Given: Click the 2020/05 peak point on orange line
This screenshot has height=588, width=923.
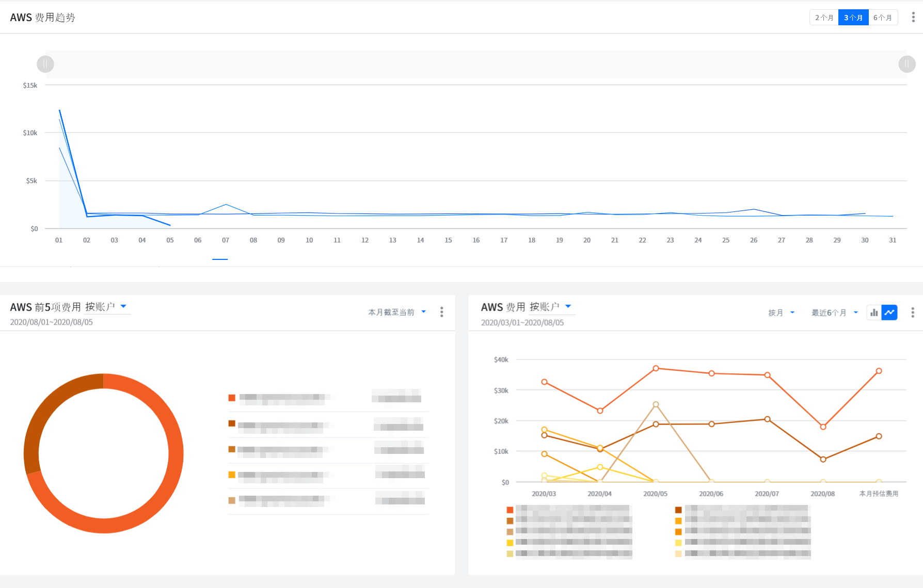Looking at the screenshot, I should pos(656,368).
